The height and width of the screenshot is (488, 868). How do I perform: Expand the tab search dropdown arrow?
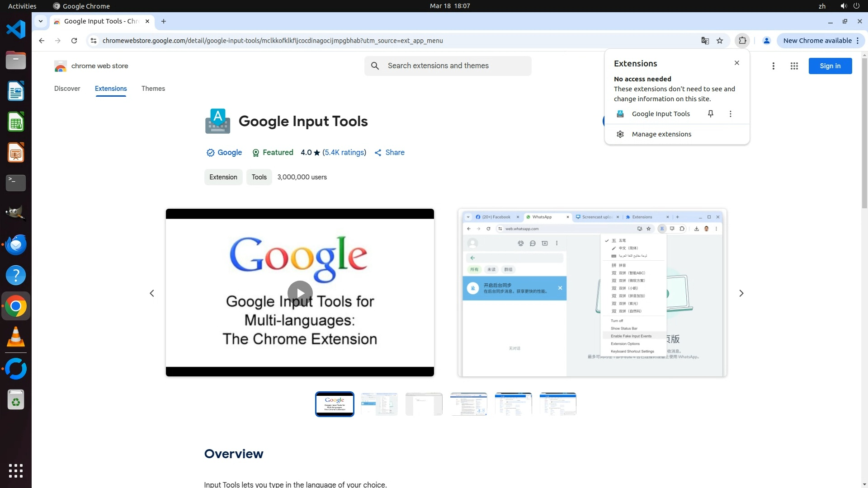[x=41, y=21]
